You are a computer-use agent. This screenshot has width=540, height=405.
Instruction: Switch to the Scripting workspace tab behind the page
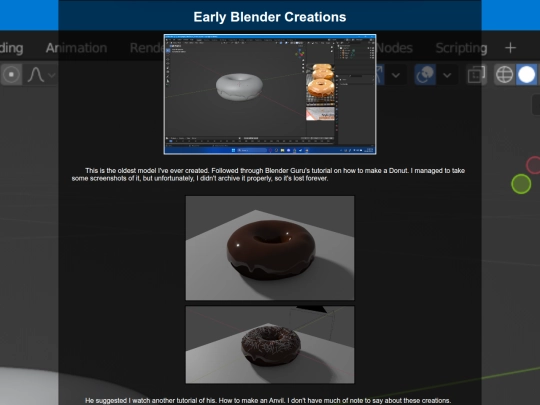[461, 48]
